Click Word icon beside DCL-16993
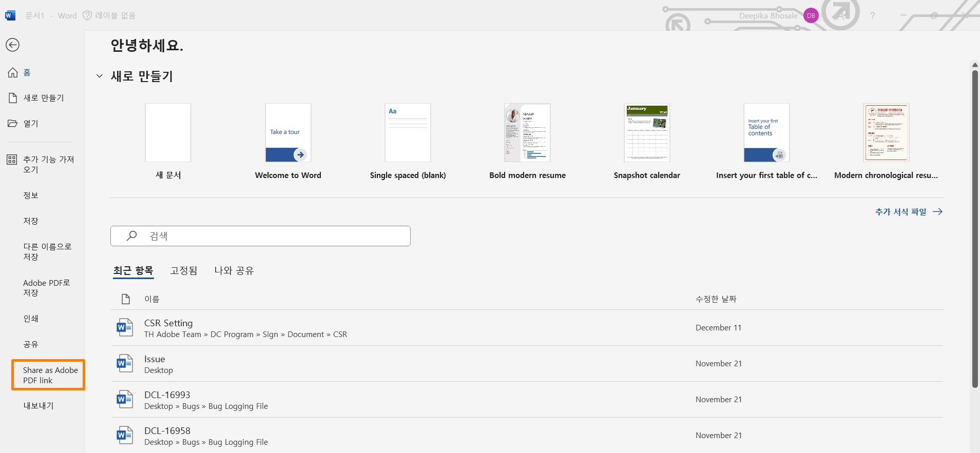 [x=125, y=399]
